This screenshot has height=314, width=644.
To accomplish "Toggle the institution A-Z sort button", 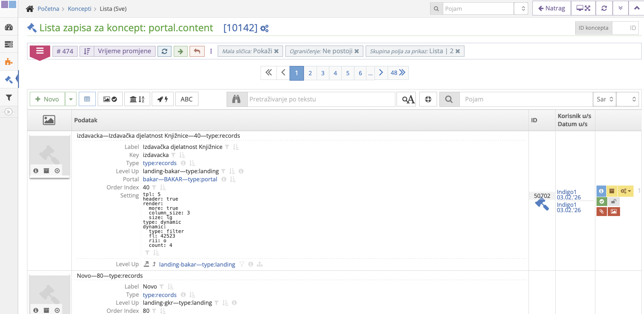I will pyautogui.click(x=137, y=99).
